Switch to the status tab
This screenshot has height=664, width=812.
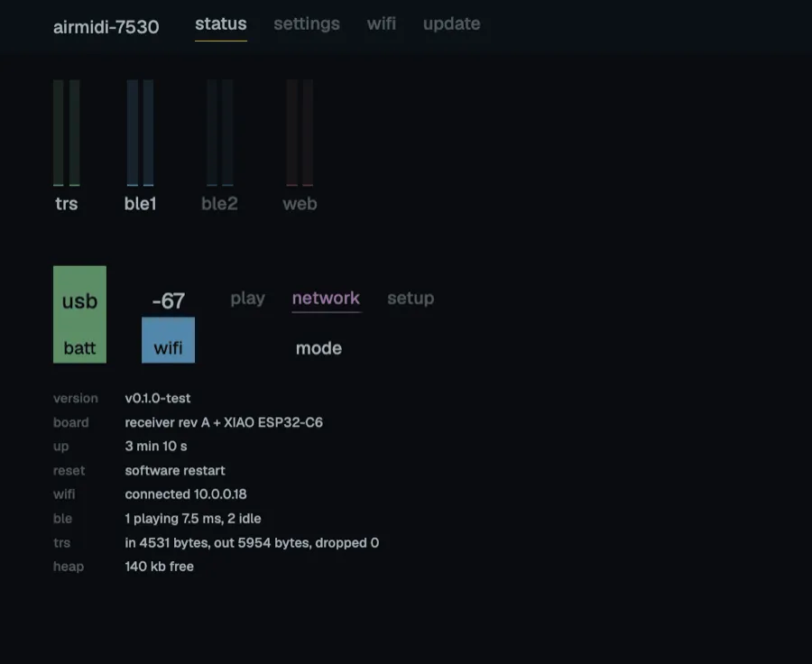tap(221, 23)
